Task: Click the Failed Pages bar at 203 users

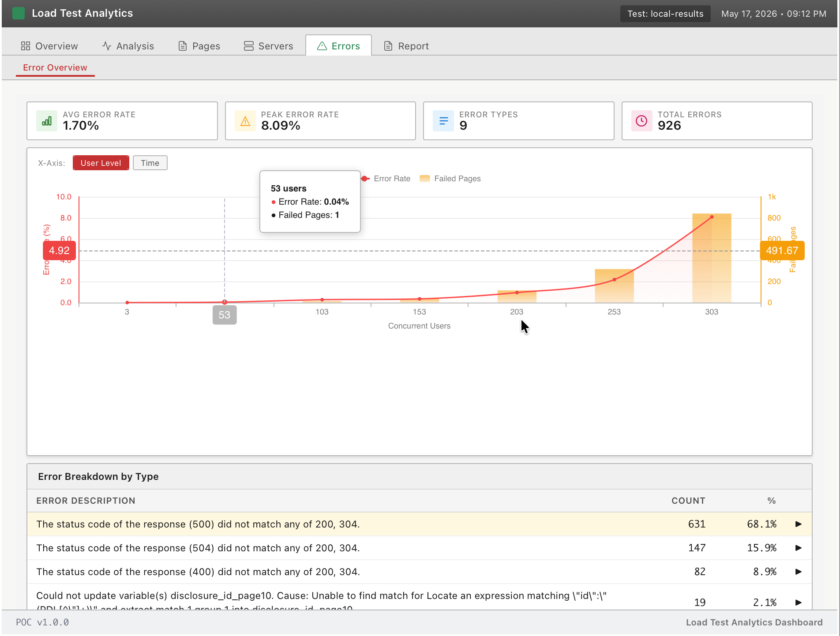Action: pos(517,296)
